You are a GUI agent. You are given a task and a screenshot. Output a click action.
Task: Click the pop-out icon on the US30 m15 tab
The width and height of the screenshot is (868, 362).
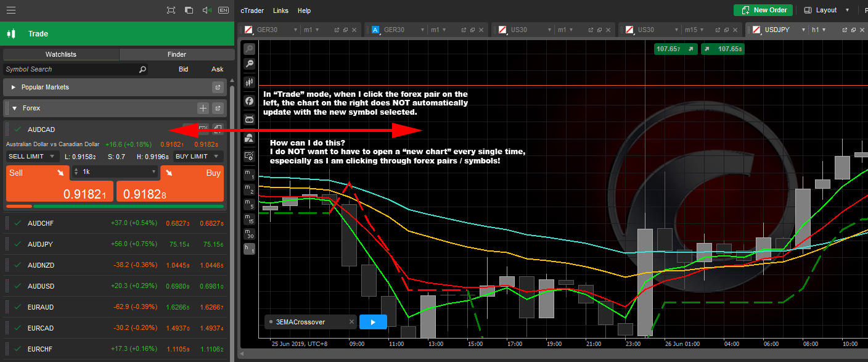(718, 30)
